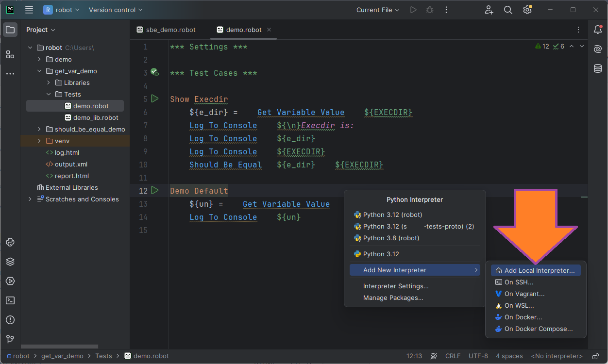Open the Version control dropdown
Screen dimensions: 608x364
pyautogui.click(x=116, y=10)
